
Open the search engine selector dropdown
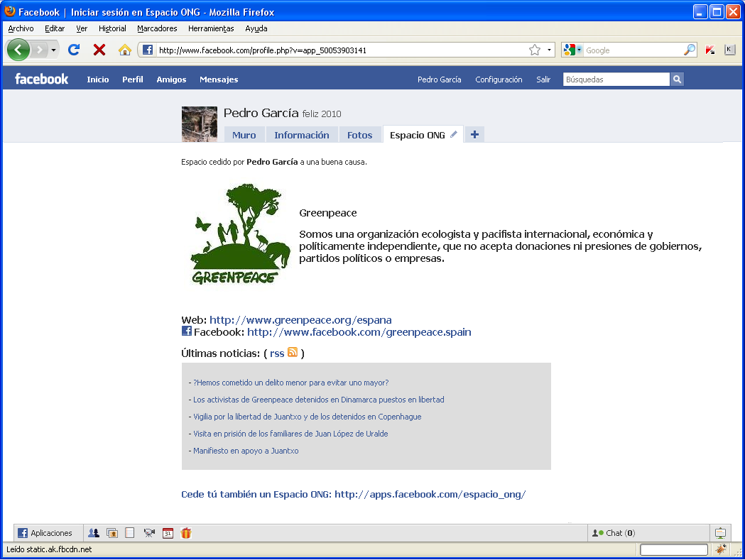(572, 50)
